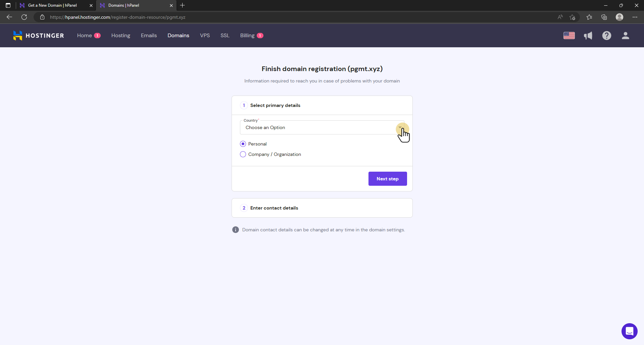Click the Hostinger logo

tap(39, 36)
